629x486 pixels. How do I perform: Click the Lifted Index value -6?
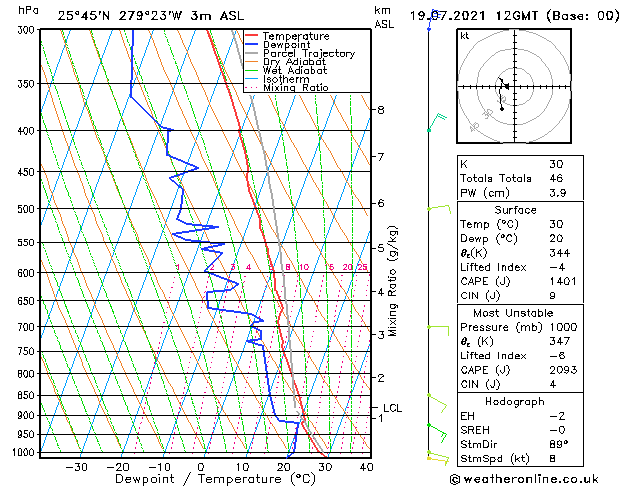point(557,356)
